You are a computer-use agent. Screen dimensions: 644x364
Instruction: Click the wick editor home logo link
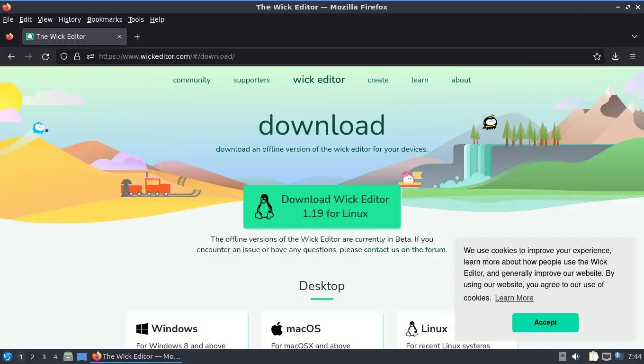tap(319, 80)
